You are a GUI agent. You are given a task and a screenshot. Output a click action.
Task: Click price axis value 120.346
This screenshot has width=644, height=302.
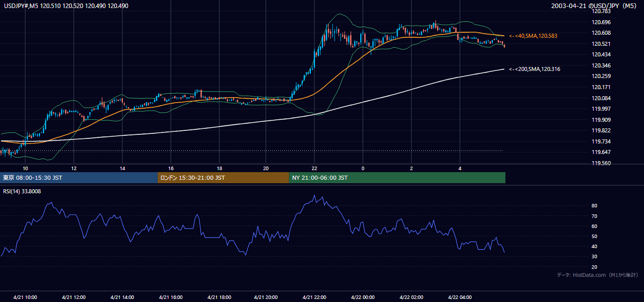click(602, 65)
